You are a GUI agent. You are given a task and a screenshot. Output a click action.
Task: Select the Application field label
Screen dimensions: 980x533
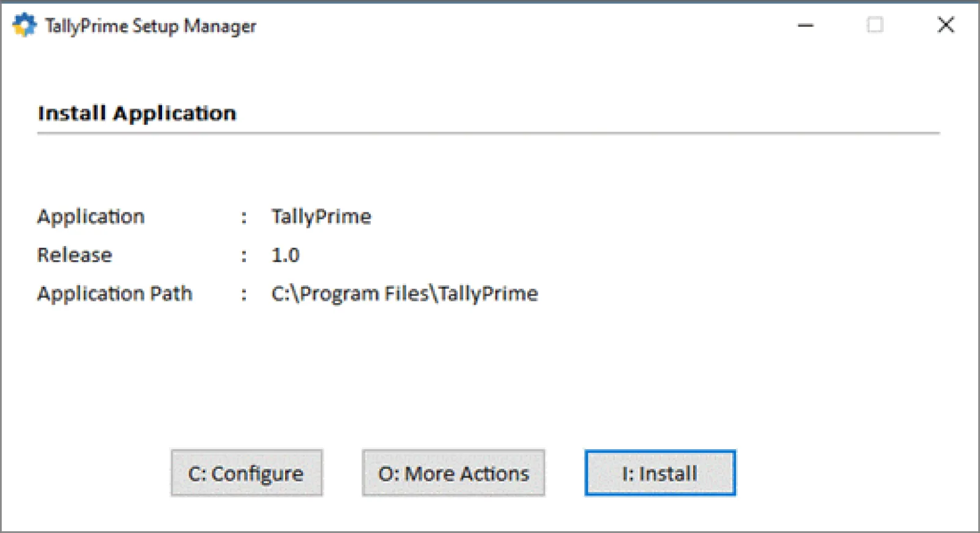[91, 217]
